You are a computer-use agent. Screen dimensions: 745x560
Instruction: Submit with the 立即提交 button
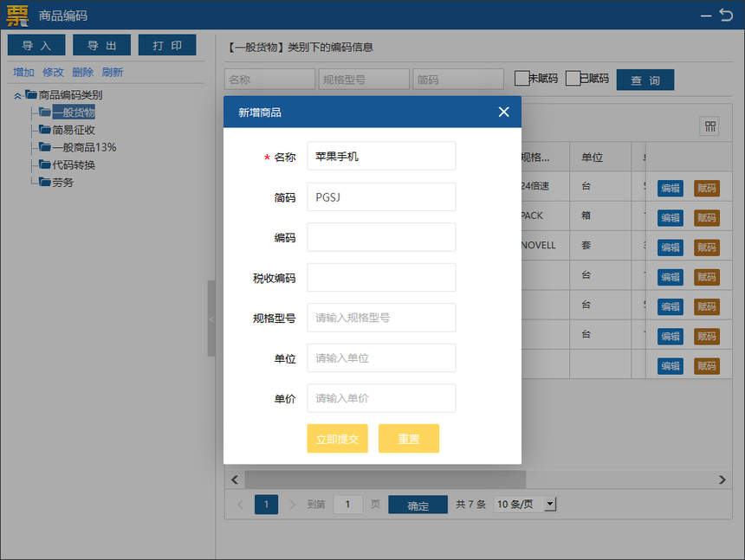coord(337,439)
